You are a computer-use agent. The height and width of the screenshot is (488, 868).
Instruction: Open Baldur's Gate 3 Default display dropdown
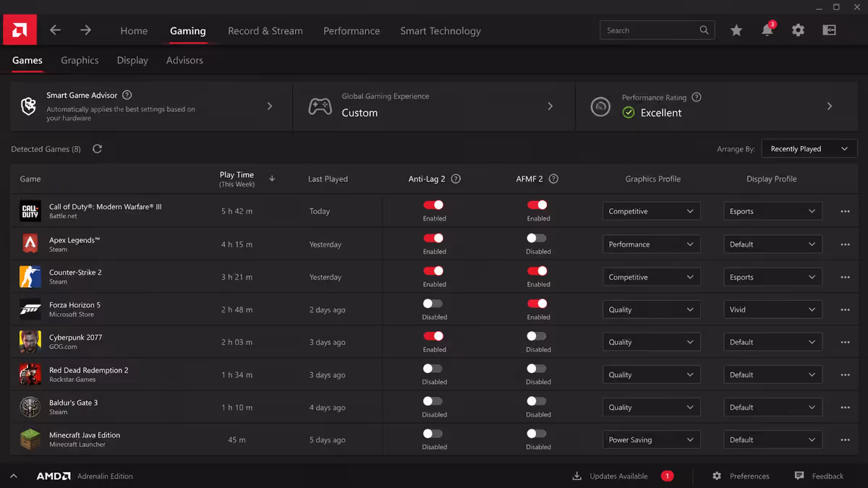pos(773,407)
